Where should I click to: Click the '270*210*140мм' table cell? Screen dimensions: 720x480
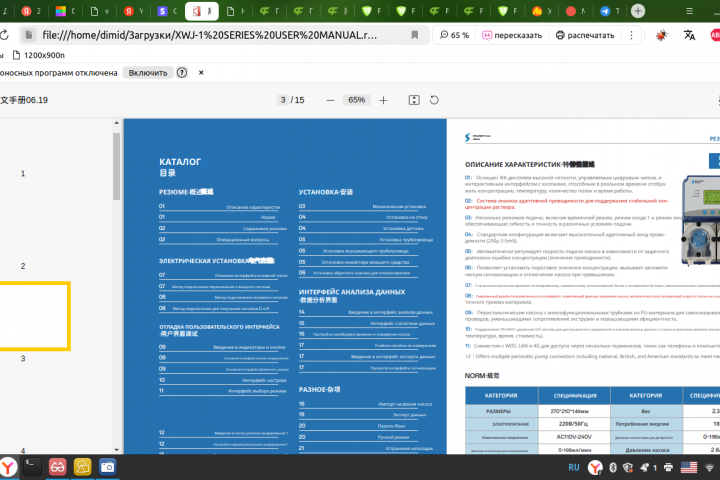pyautogui.click(x=574, y=411)
